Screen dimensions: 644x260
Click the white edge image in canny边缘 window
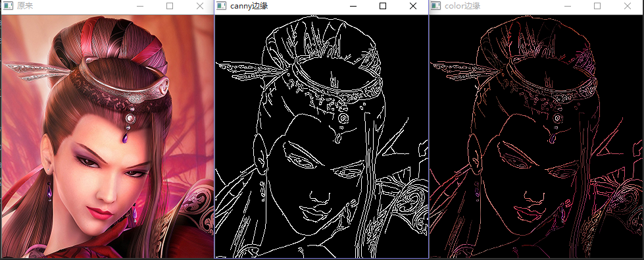click(322, 136)
